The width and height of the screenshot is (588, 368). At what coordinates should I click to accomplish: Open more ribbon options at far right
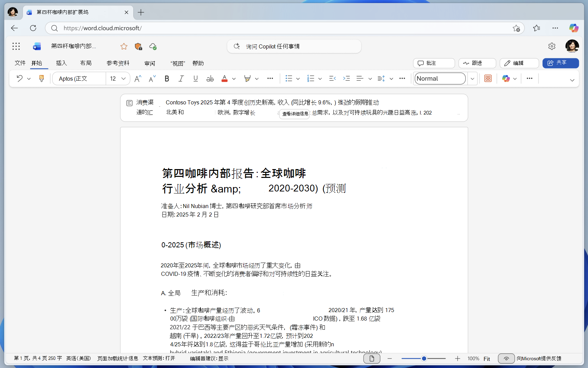(x=529, y=78)
